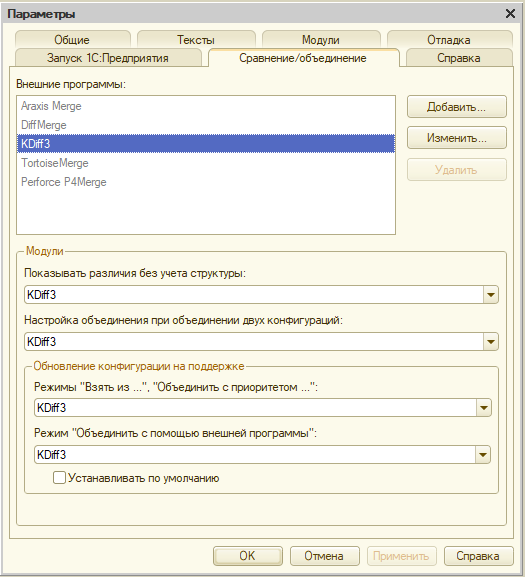The image size is (525, 577).
Task: Confirm settings with the OK button
Action: pos(248,556)
